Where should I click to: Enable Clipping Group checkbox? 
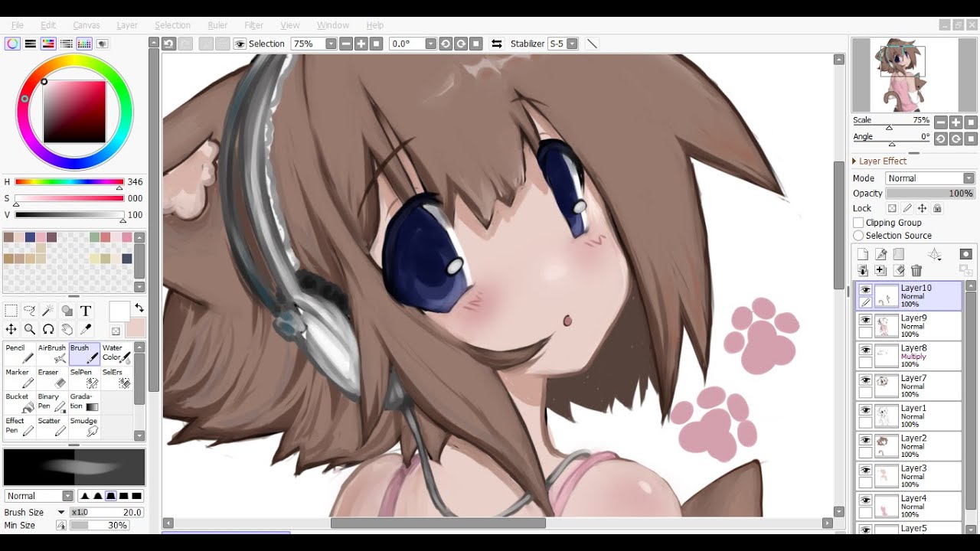point(858,223)
